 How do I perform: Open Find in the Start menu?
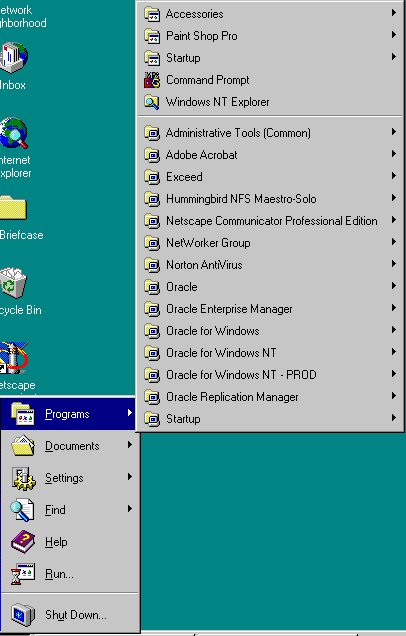pyautogui.click(x=70, y=510)
